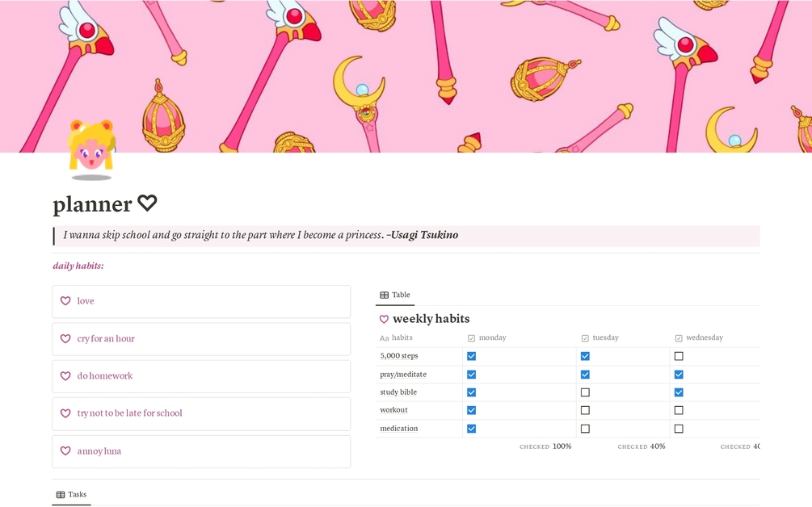
Task: Open the wednesday column header menu
Action: [x=715, y=337]
